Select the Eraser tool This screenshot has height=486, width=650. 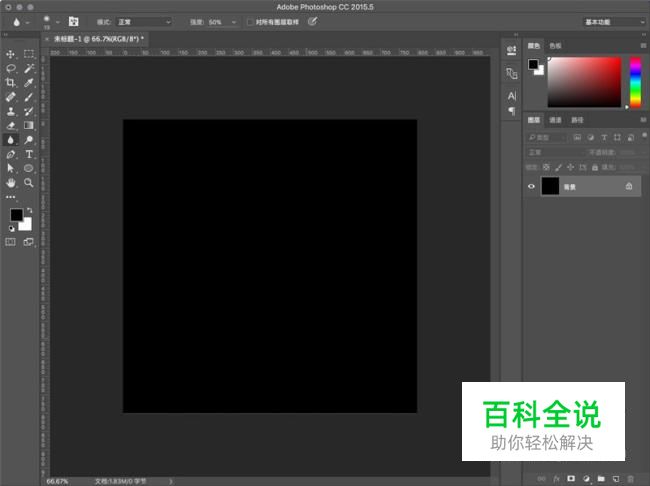(x=11, y=126)
